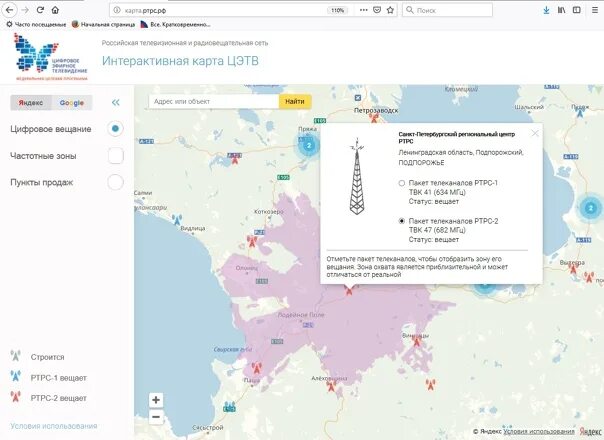This screenshot has width=604, height=440.
Task: Open the right-side cluster marker labeled 2
Action: 591,208
